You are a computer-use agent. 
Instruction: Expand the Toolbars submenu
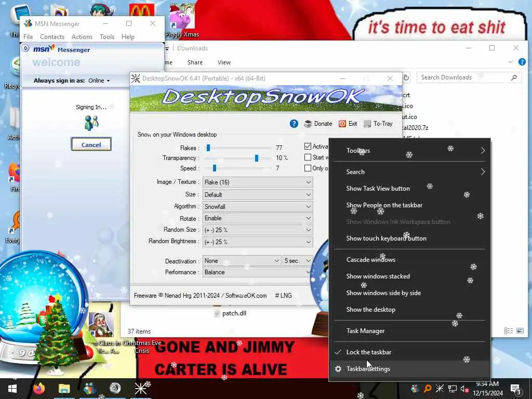click(409, 151)
